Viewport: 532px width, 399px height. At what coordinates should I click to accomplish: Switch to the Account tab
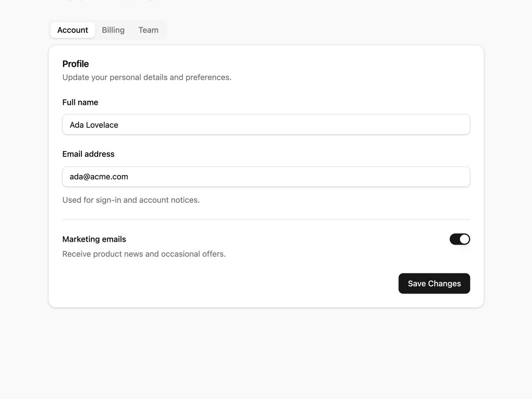coord(73,30)
